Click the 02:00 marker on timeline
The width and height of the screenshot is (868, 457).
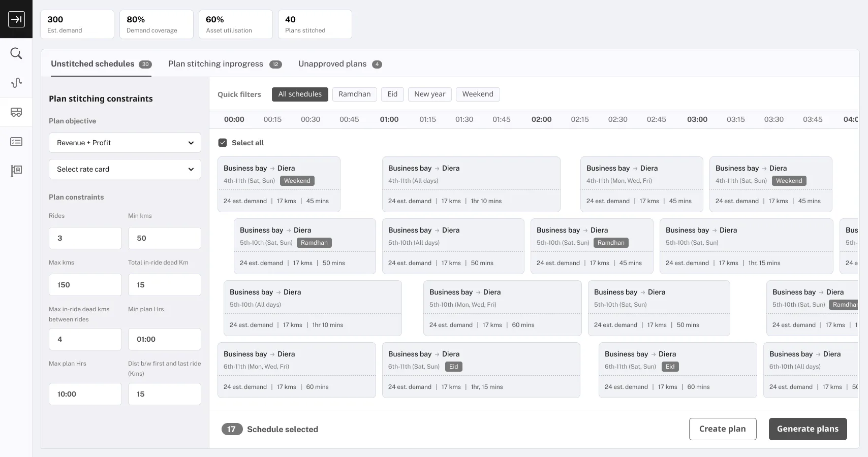(x=541, y=119)
